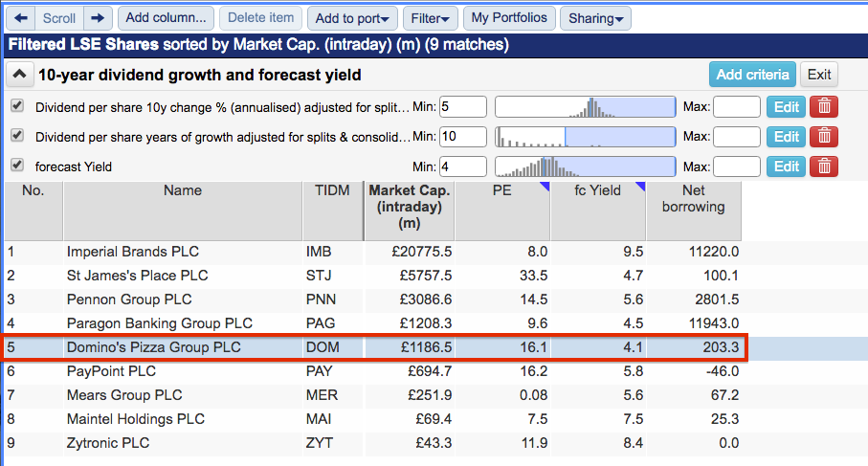Click the blue corner marker on the fc Yield column

640,187
